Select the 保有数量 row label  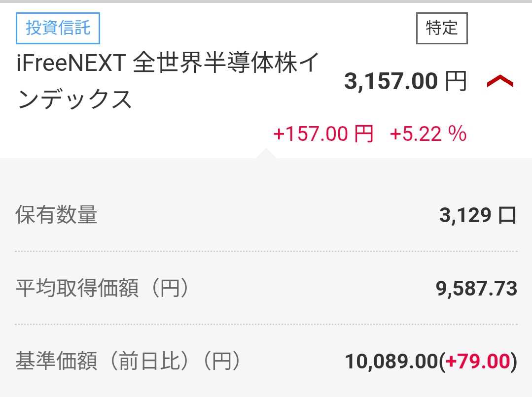[x=56, y=215]
